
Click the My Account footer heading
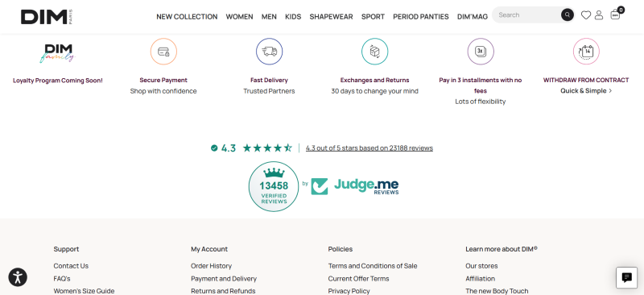click(209, 249)
